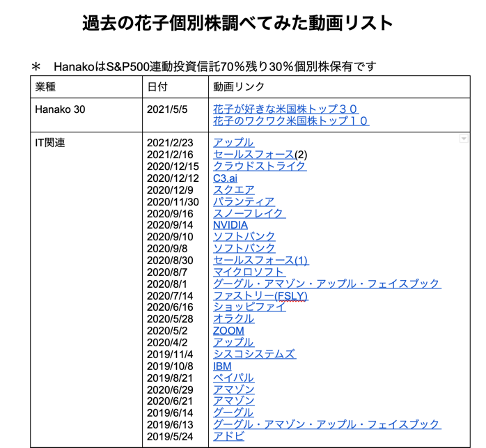Viewport: 486px width, 448px height.
Task: Open the ソフトバンク link dated 2020/9/8
Action: pos(244,248)
